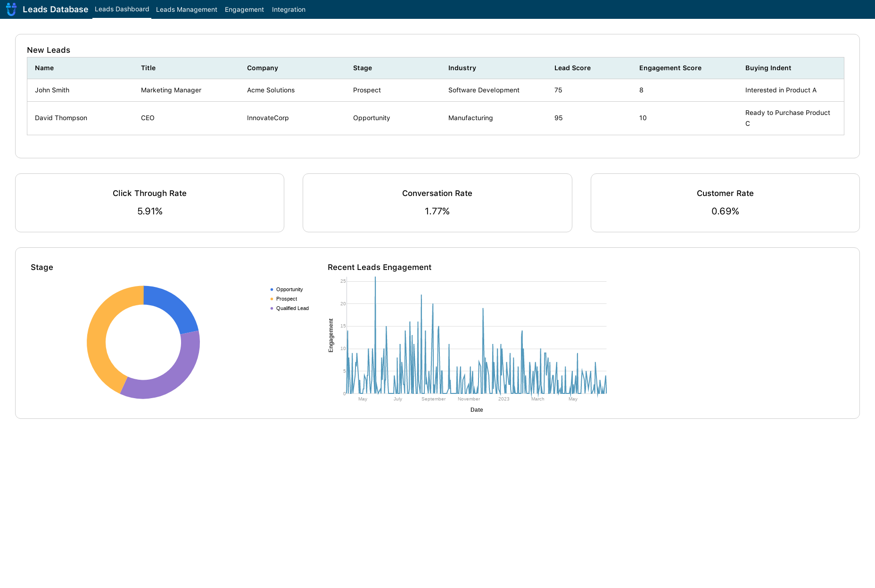The height and width of the screenshot is (588, 875).
Task: Click the 0.69% rate value
Action: click(x=725, y=211)
